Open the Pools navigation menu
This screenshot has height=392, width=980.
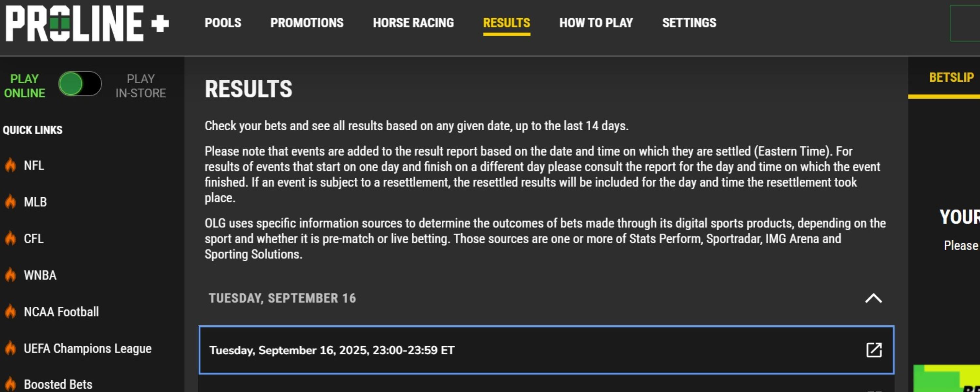[x=223, y=23]
